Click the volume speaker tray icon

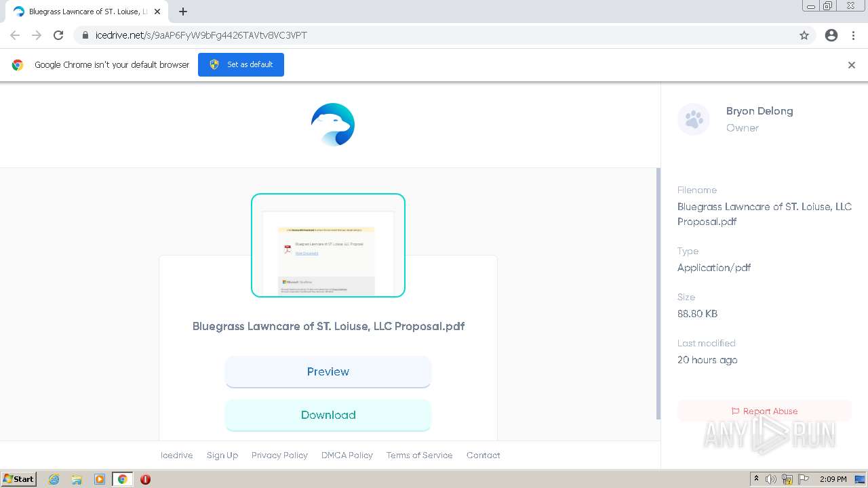tap(771, 479)
